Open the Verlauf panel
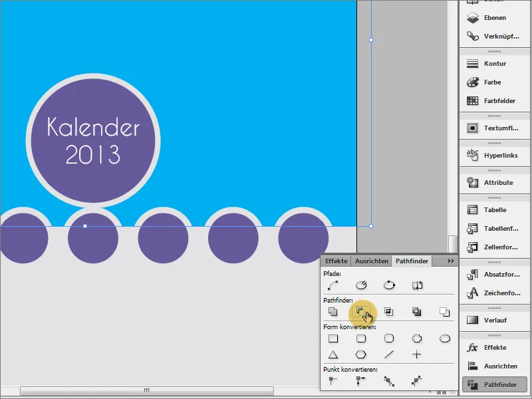Image resolution: width=532 pixels, height=399 pixels. coord(494,320)
